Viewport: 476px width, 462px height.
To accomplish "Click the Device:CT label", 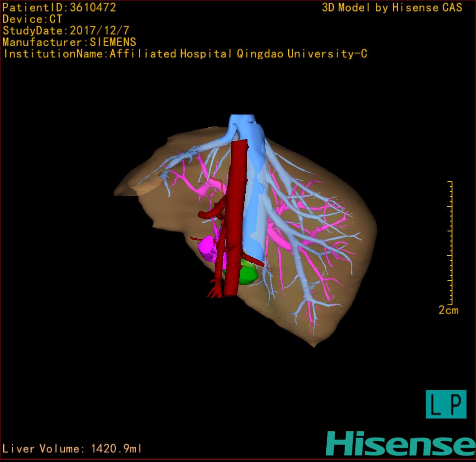I will tap(32, 19).
